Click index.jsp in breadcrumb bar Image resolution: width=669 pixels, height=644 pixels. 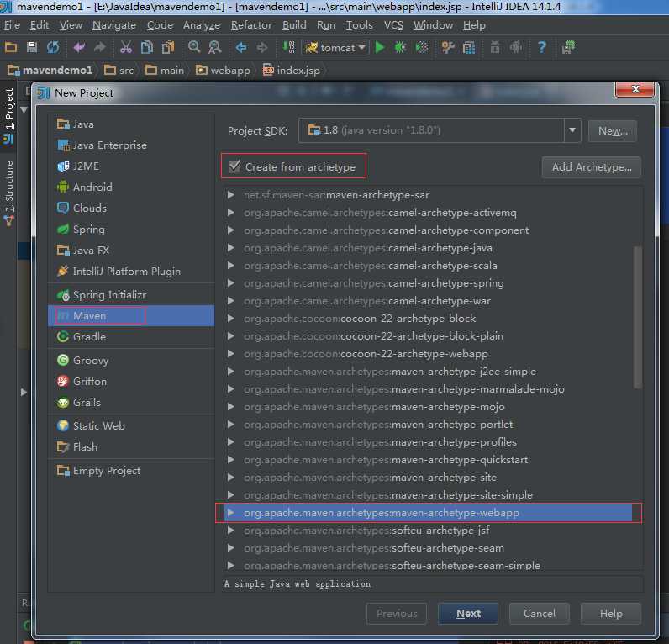click(292, 70)
